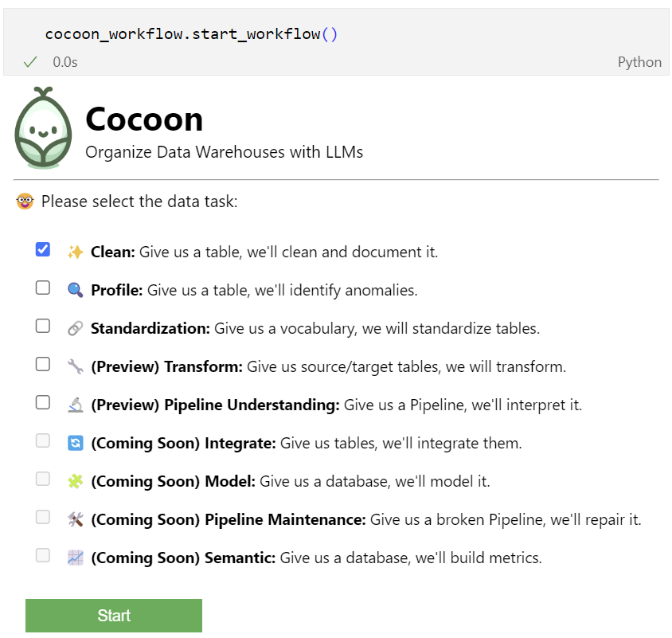
Task: Click '(Coming Soon) Semantic:' description text
Action: click(316, 558)
